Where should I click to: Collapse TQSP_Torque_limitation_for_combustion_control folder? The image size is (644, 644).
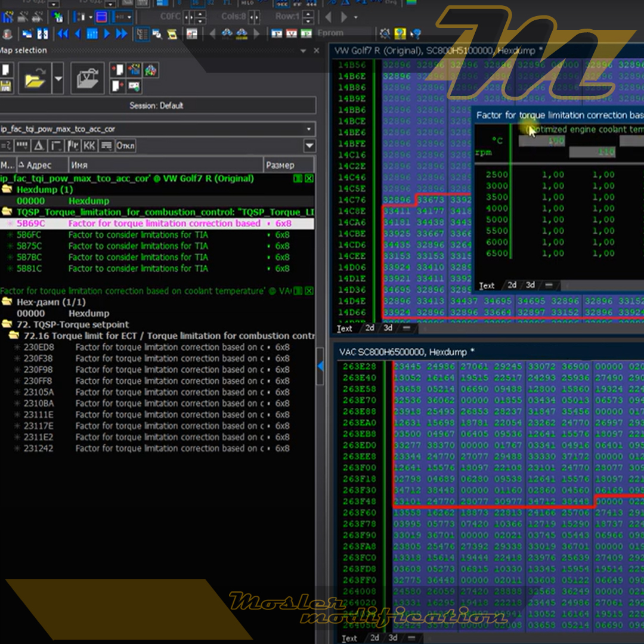pos(7,212)
